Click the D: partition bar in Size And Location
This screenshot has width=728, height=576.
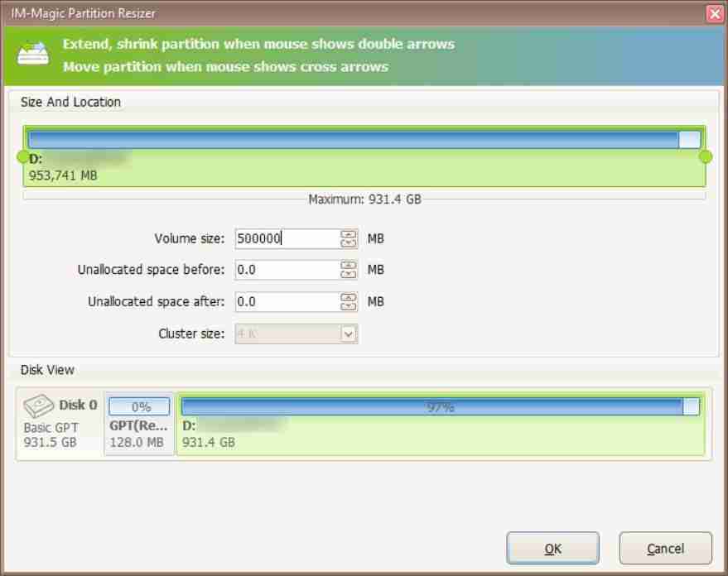click(364, 156)
